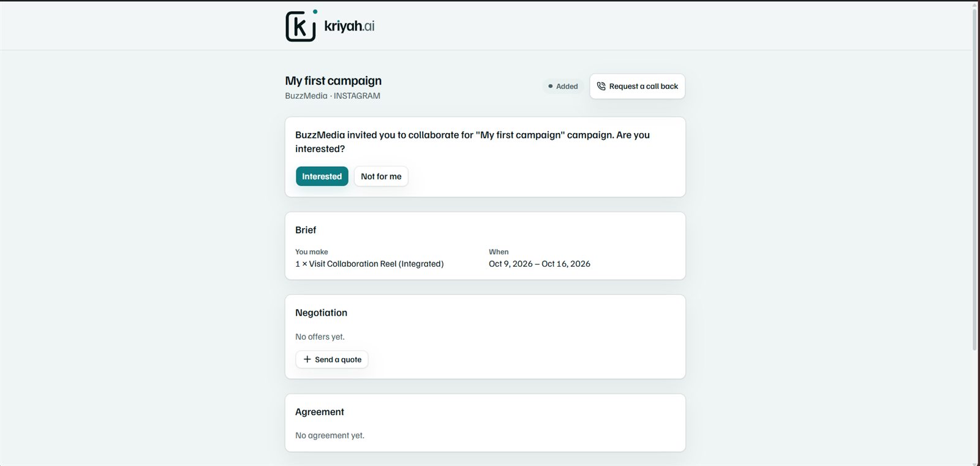Request a call back from BuzzMedia
The height and width of the screenshot is (466, 980).
click(x=637, y=86)
